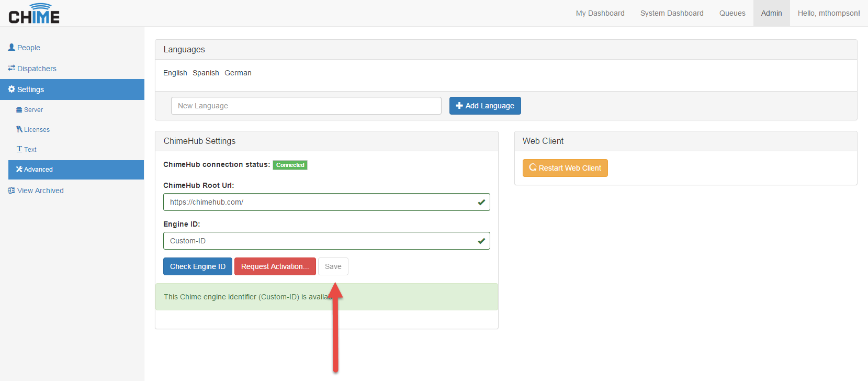868x381 pixels.
Task: Click the engine identifier availability message
Action: coord(326,297)
